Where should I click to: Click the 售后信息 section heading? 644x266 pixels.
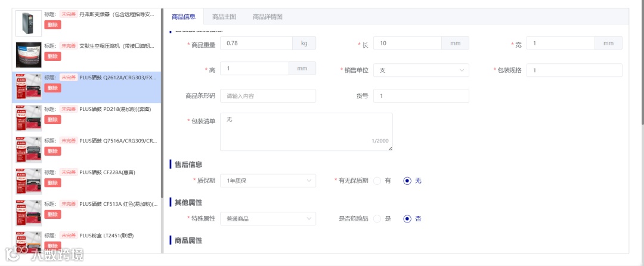(188, 164)
